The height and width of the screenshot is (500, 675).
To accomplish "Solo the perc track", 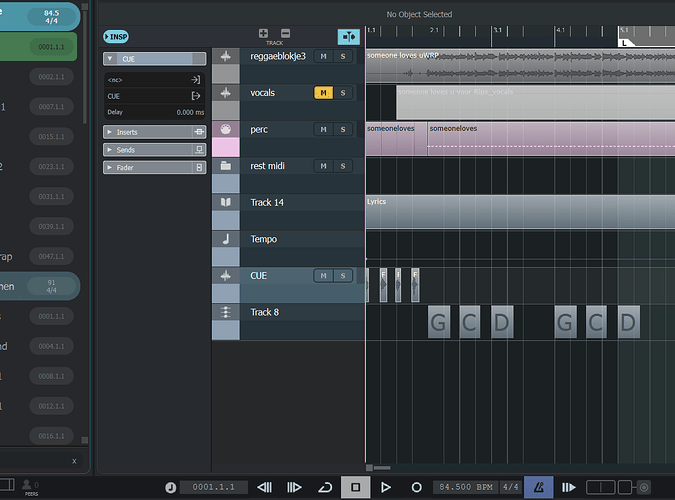I will coord(343,130).
